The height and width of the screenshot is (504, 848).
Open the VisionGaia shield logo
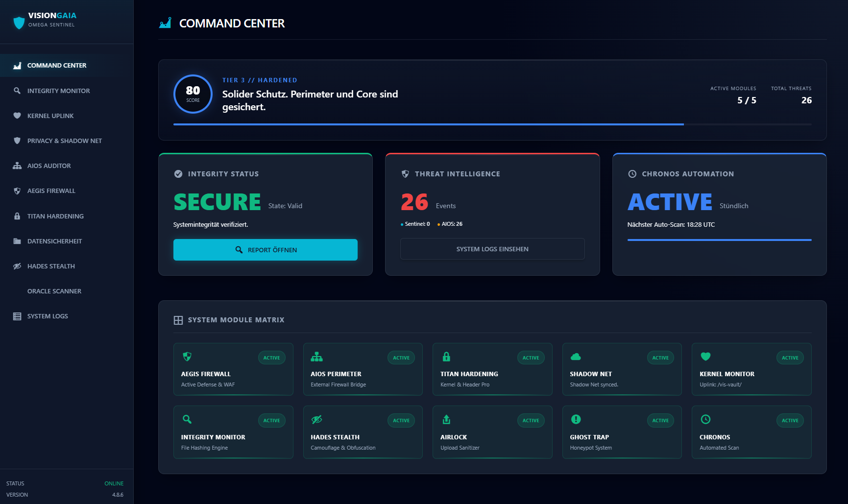(19, 22)
